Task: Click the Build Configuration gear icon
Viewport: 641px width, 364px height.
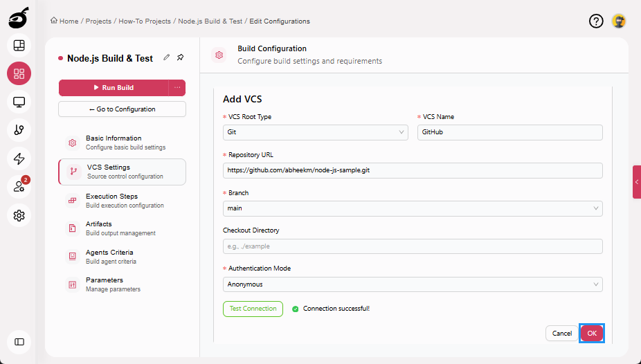Action: tap(219, 55)
